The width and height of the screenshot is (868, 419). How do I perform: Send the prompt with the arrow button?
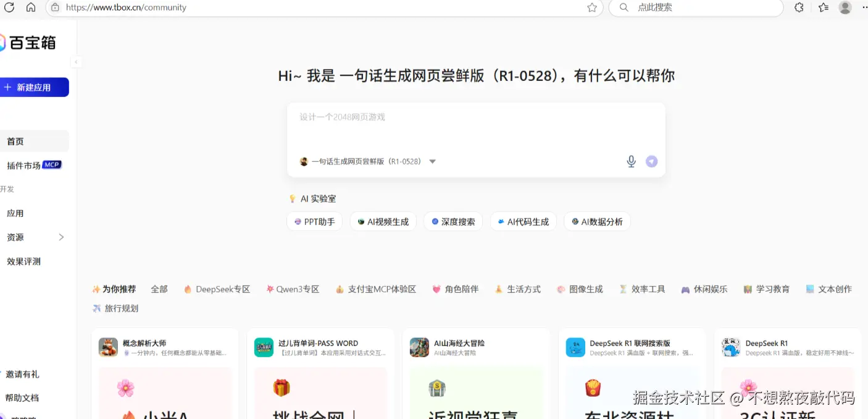pos(651,161)
